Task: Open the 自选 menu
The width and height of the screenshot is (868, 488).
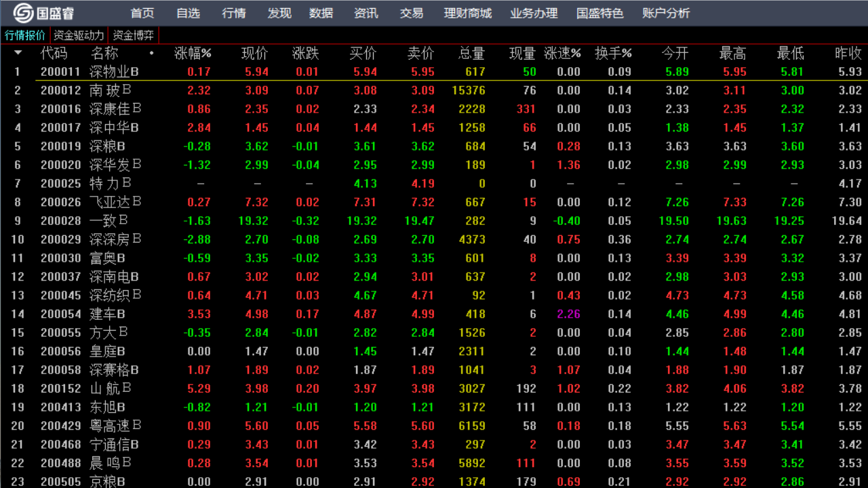Action: tap(187, 12)
